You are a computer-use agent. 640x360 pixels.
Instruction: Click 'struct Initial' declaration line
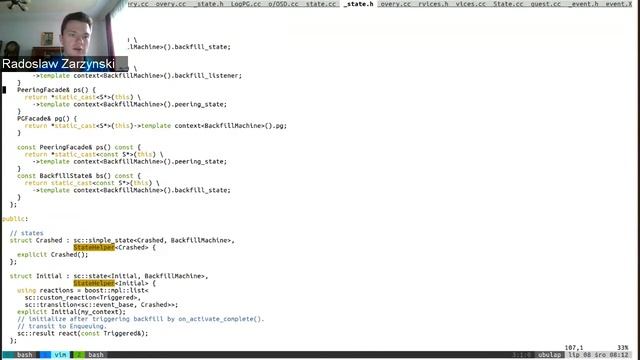click(109, 276)
